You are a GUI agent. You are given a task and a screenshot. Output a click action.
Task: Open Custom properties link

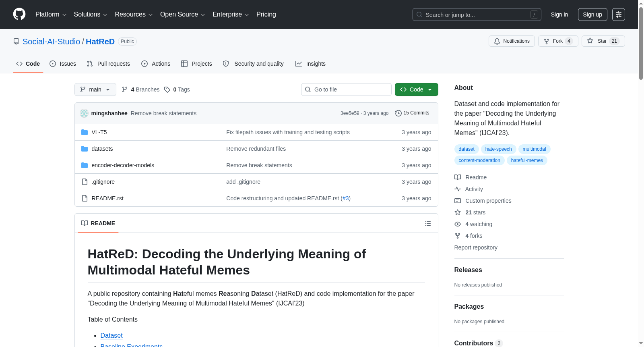click(483, 201)
